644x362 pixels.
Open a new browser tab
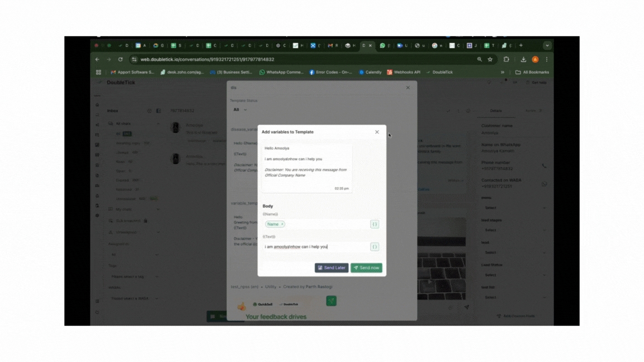pyautogui.click(x=521, y=45)
